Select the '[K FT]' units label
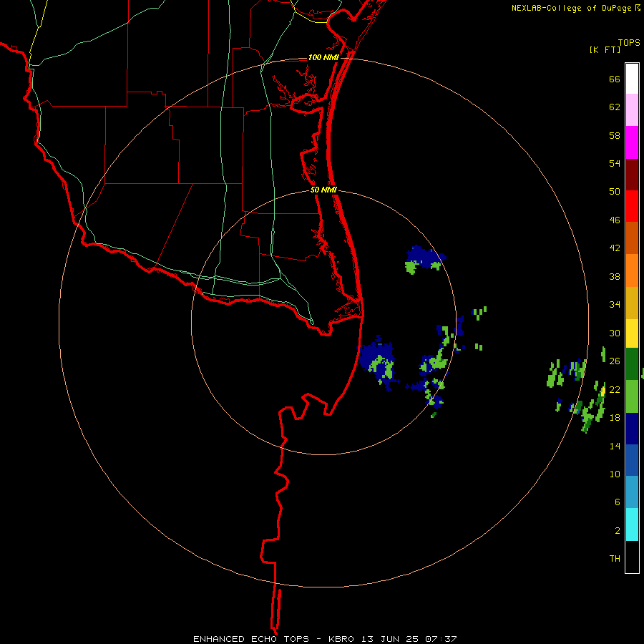The image size is (644, 644). click(x=605, y=49)
